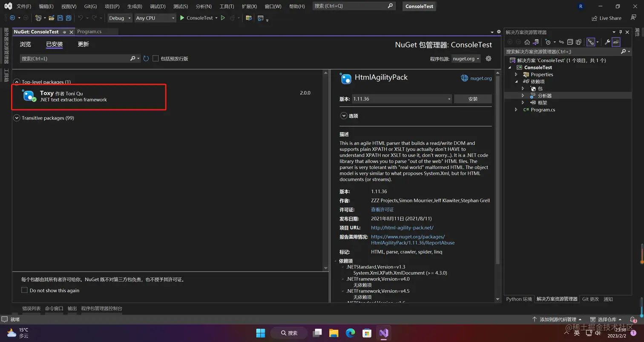Click the Live Share button
Screen dimensions: 644x342
point(607,18)
